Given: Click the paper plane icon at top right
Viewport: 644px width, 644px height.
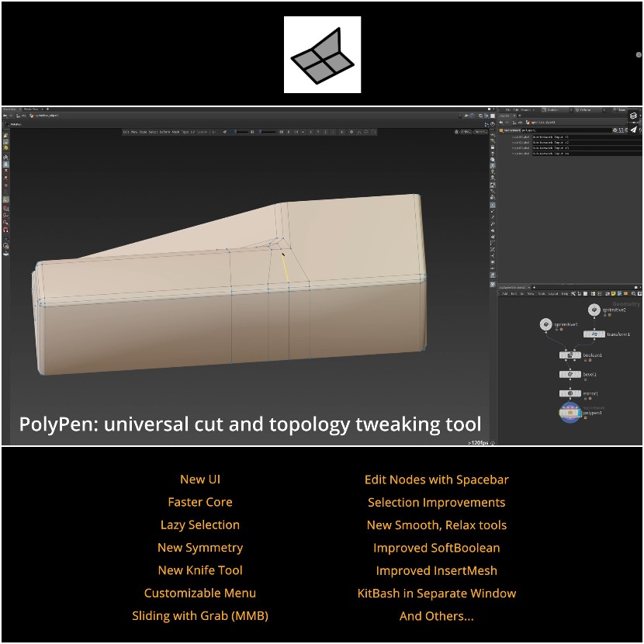Looking at the screenshot, I should 634,130.
